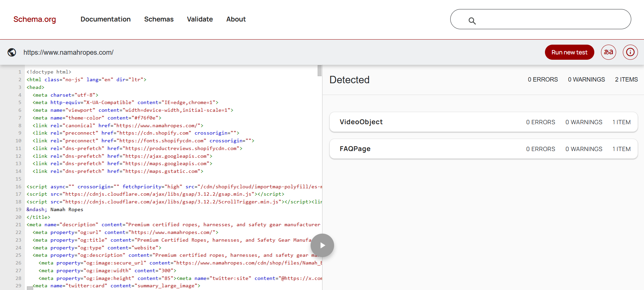Viewport: 644px width, 290px height.
Task: Click the canonical link code line
Action: coord(118,126)
